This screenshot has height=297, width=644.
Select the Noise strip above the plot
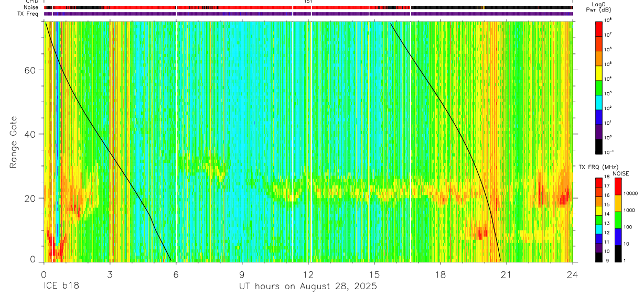click(x=308, y=7)
